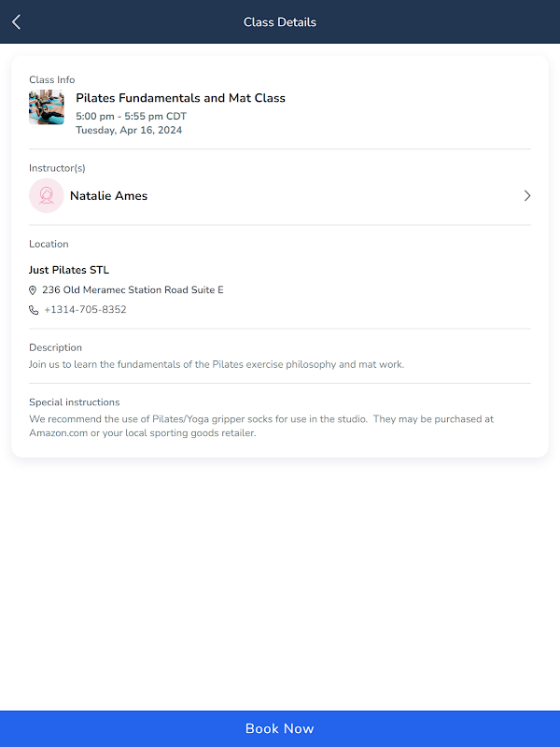560x747 pixels.
Task: Click the telephone handset icon
Action: 34,310
